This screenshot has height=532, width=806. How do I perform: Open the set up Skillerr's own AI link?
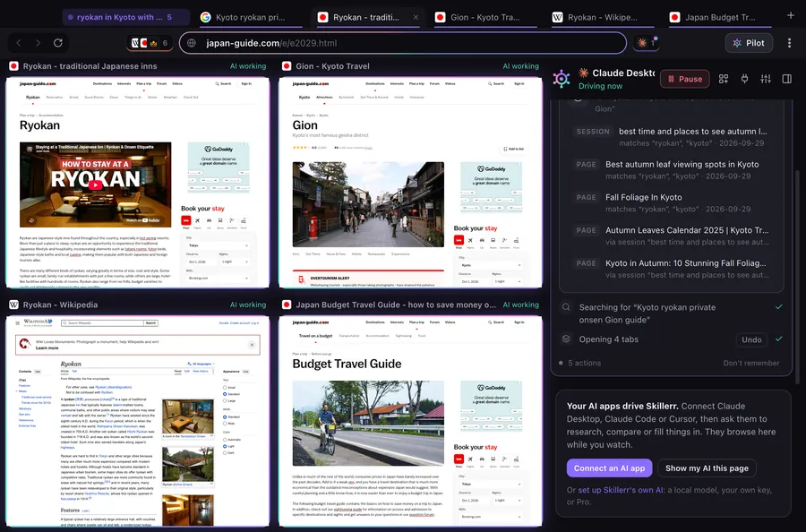[x=621, y=490]
